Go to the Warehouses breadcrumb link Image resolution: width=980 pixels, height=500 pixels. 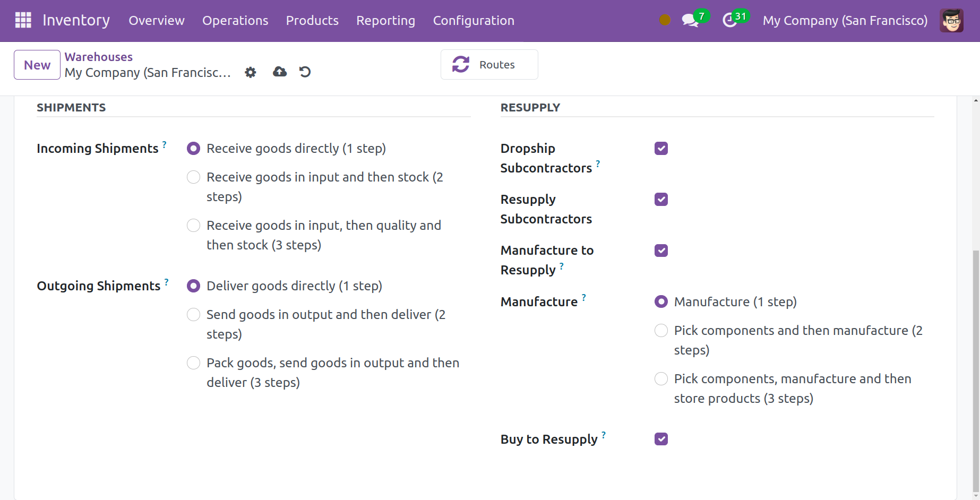(99, 57)
